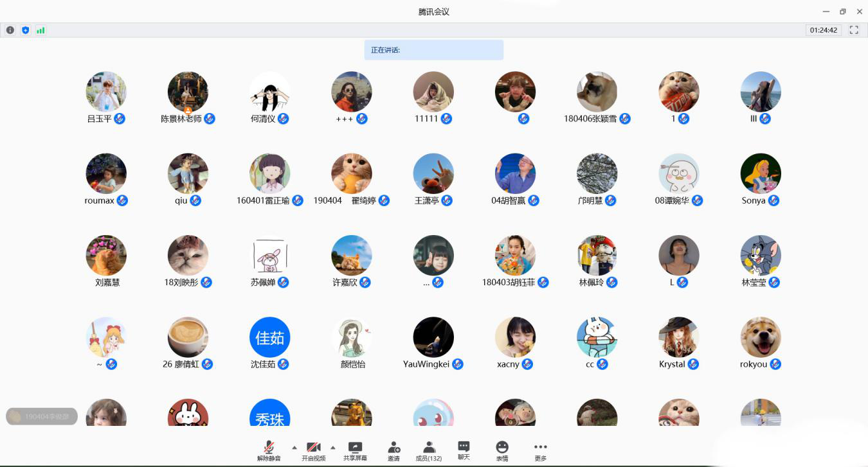This screenshot has height=467, width=868.
Task: Click the blue security shield icon
Action: tap(26, 30)
